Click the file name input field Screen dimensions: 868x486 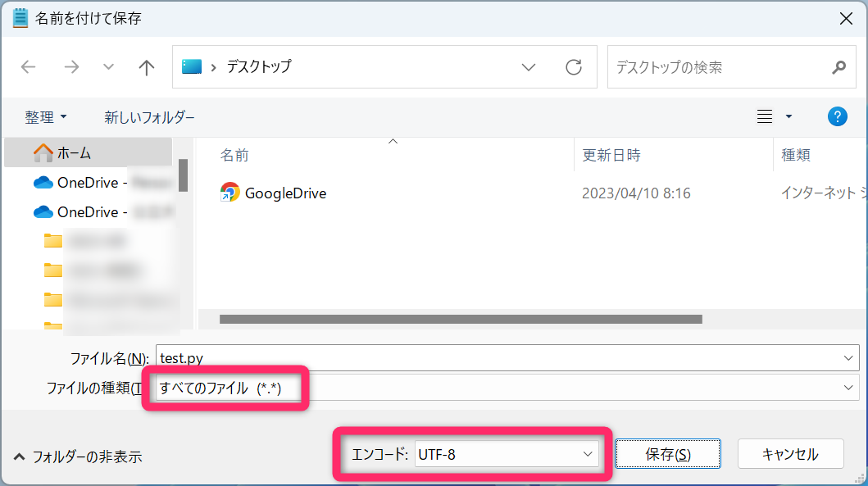pyautogui.click(x=500, y=358)
